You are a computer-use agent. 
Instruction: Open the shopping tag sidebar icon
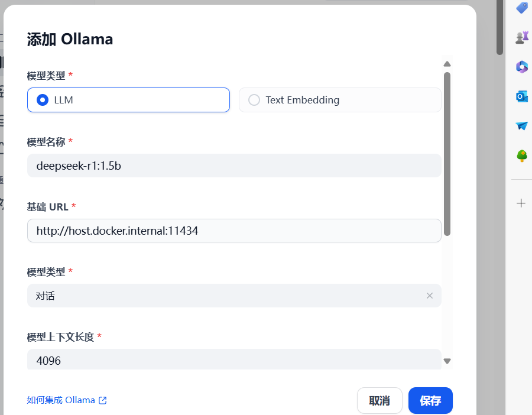coord(521,8)
